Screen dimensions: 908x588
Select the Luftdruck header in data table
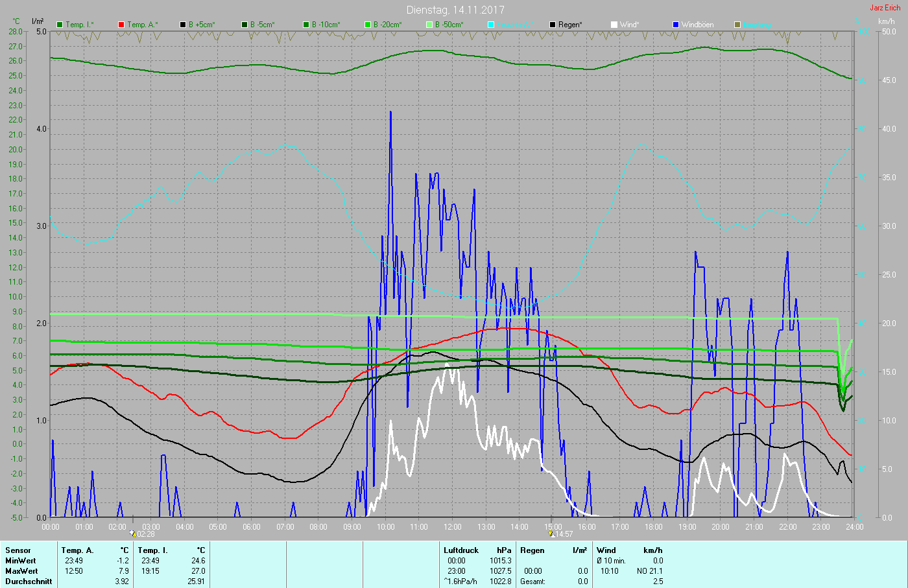coord(460,550)
